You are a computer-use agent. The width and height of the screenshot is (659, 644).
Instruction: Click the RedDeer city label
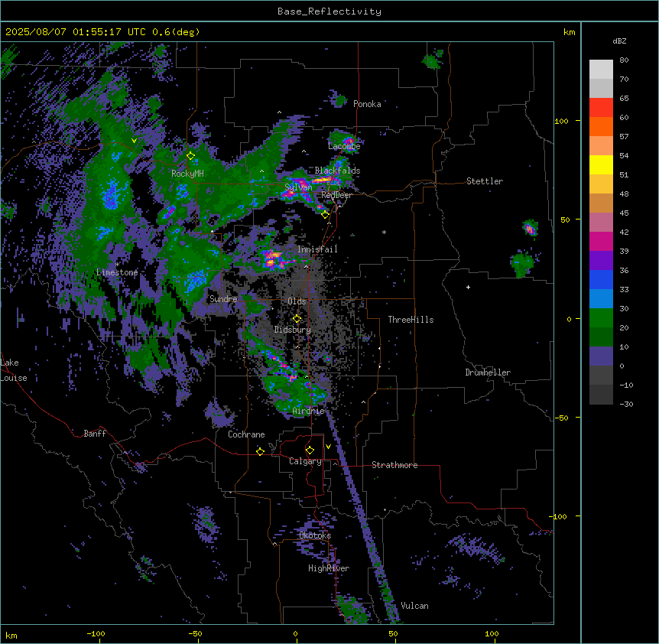pos(336,195)
